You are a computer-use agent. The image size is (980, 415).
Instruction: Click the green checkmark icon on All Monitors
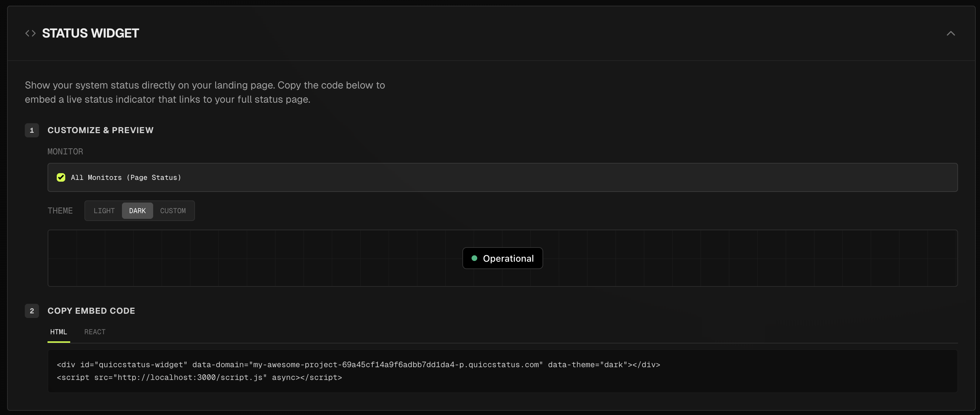[x=61, y=177]
